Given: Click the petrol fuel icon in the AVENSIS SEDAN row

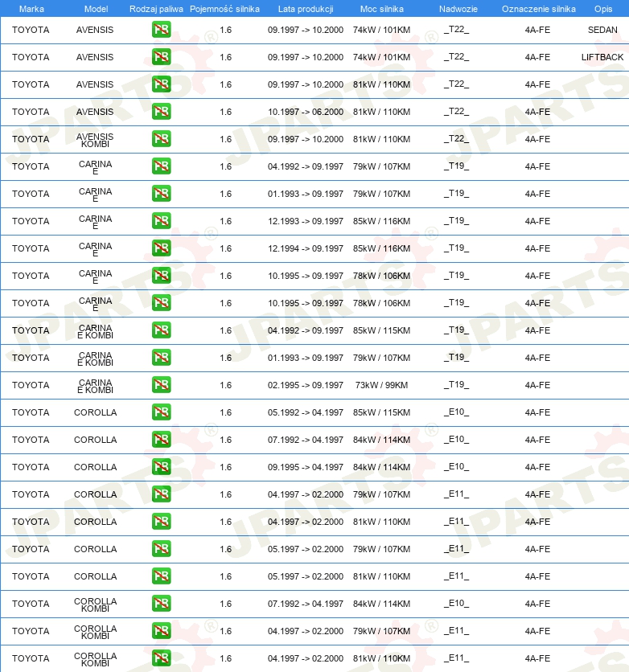Looking at the screenshot, I should point(161,30).
